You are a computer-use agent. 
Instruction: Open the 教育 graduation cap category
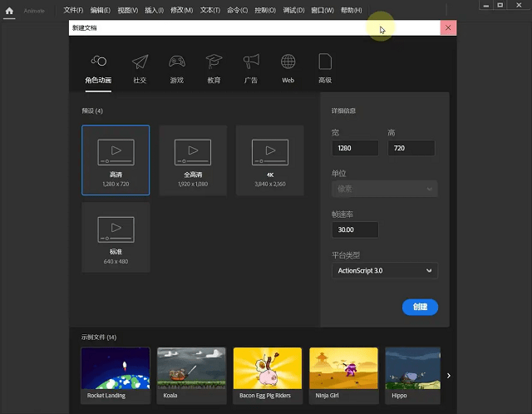click(x=214, y=62)
